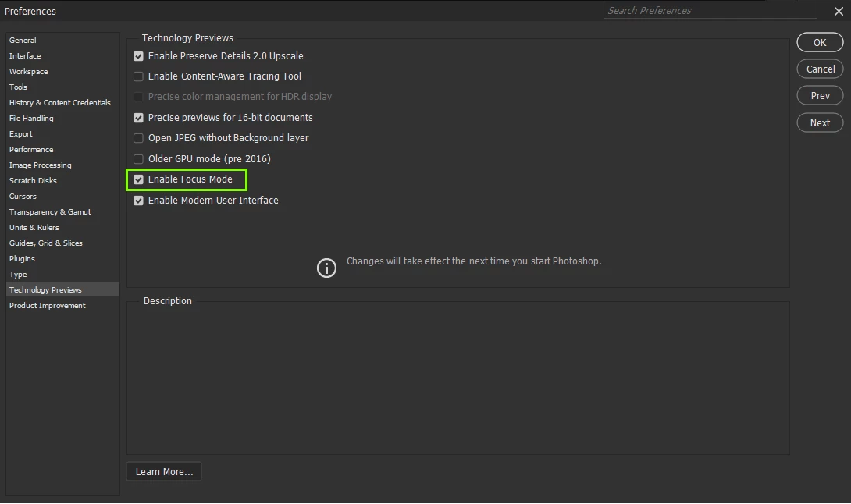Switch to Type preferences
The image size is (851, 504).
coord(18,275)
